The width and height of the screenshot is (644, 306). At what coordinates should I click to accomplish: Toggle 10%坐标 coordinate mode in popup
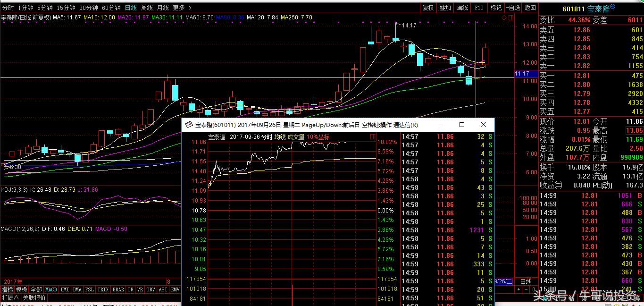coord(318,137)
